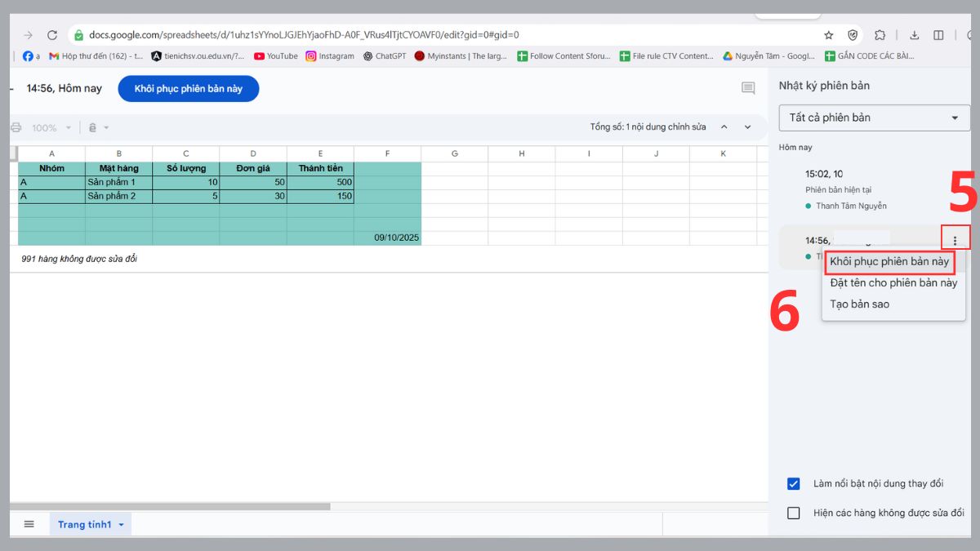Click the print icon in sheet toolbar
Image resolution: width=980 pixels, height=551 pixels.
15,127
